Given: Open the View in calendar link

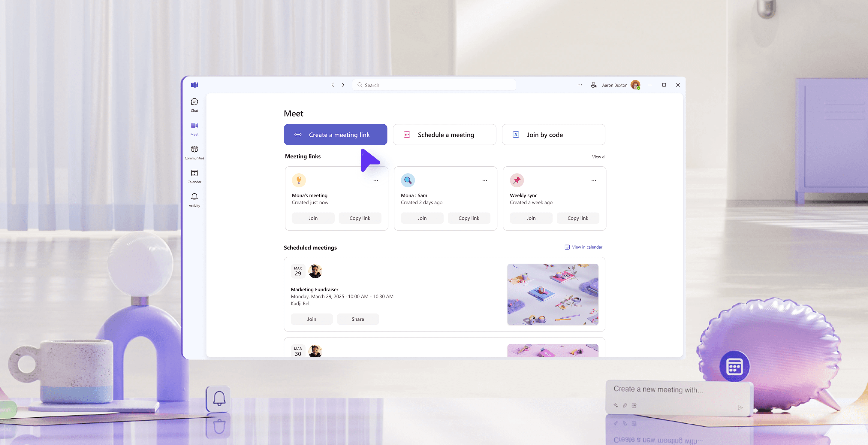Looking at the screenshot, I should pos(583,247).
